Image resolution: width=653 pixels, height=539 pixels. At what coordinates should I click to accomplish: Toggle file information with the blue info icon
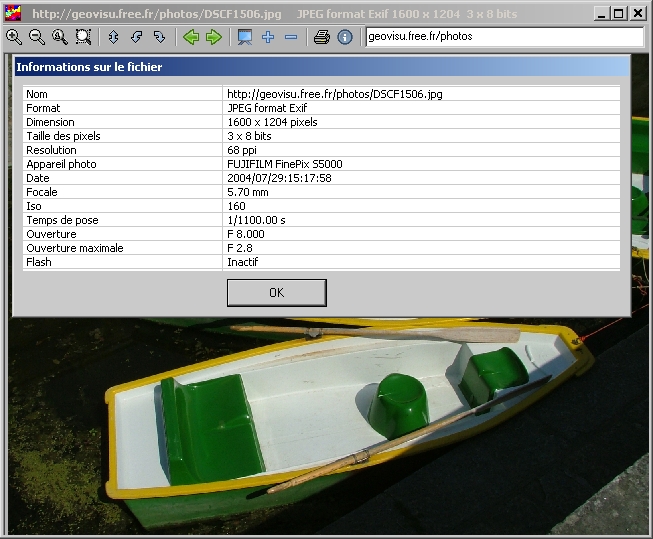coord(345,37)
